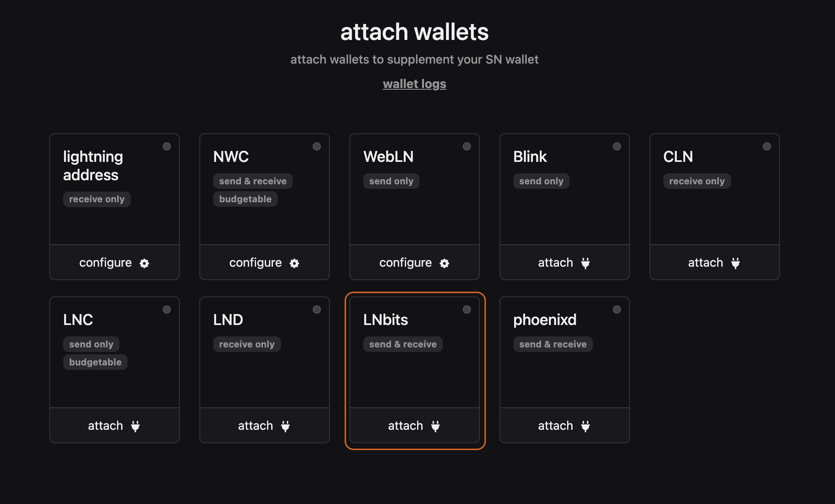This screenshot has height=504, width=835.
Task: Attach the LND wallet
Action: coord(265,426)
